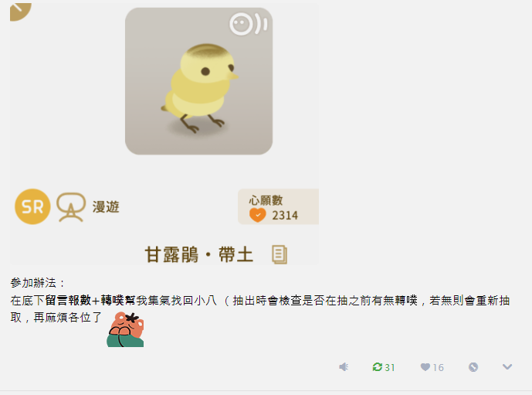Image resolution: width=532 pixels, height=395 pixels.
Task: Click the gold SR rarity badge
Action: coord(32,206)
